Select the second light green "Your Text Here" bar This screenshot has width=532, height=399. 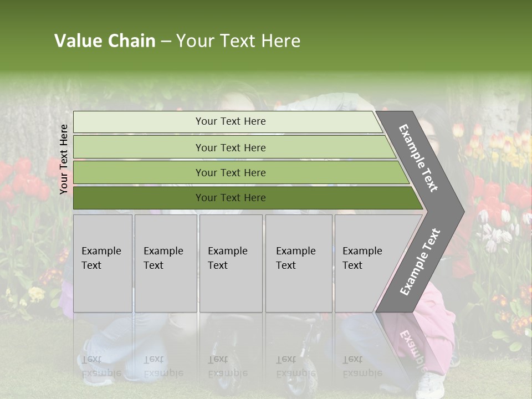click(x=230, y=147)
